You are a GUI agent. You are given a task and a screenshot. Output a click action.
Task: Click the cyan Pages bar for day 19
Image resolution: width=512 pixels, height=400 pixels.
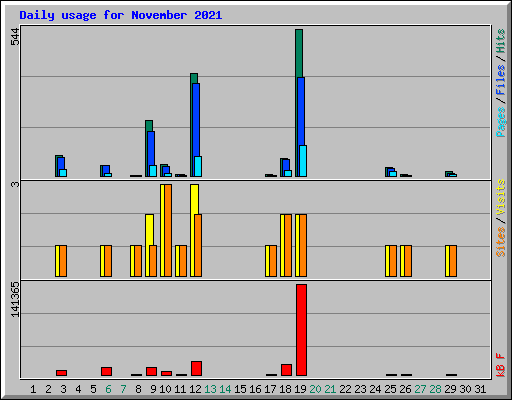pos(303,161)
